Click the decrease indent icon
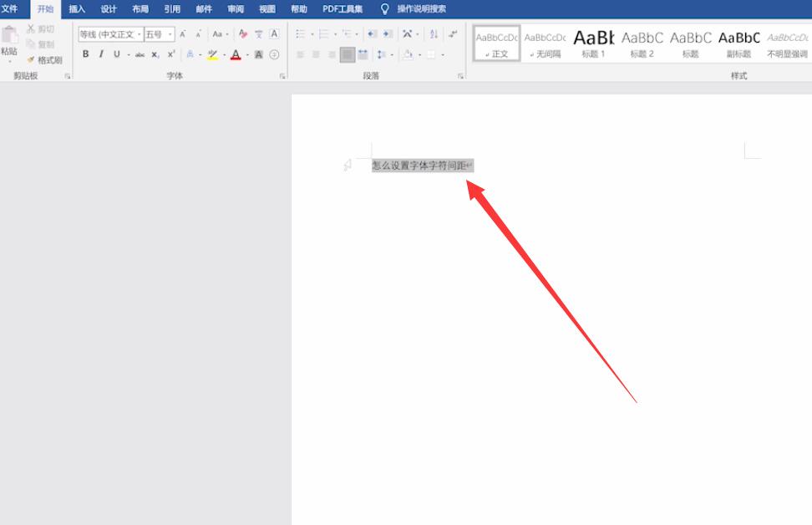This screenshot has width=812, height=525. click(x=372, y=34)
